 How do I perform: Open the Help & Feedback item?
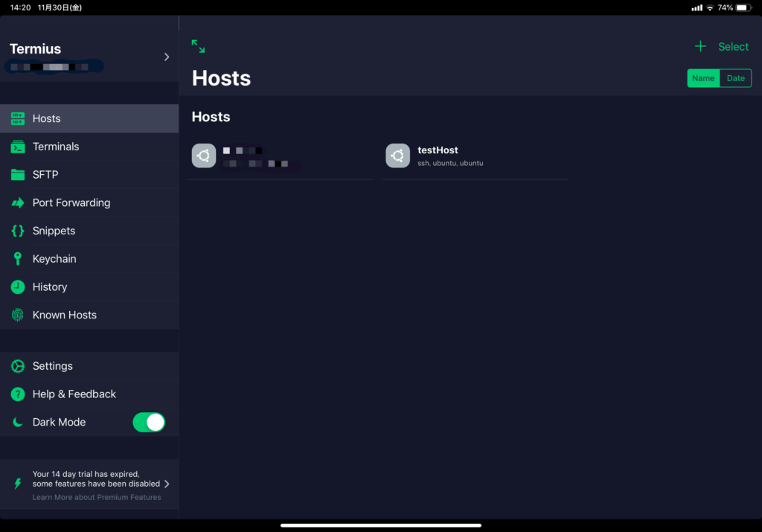(x=89, y=394)
